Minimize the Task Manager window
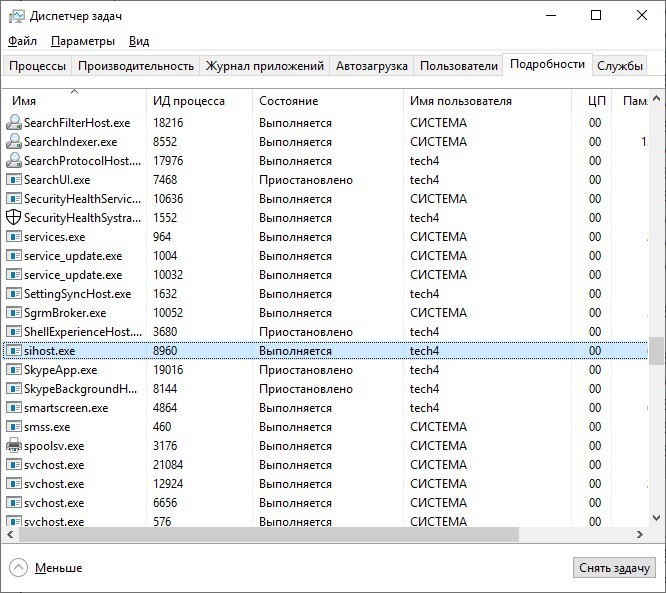The width and height of the screenshot is (666, 593). tap(551, 16)
